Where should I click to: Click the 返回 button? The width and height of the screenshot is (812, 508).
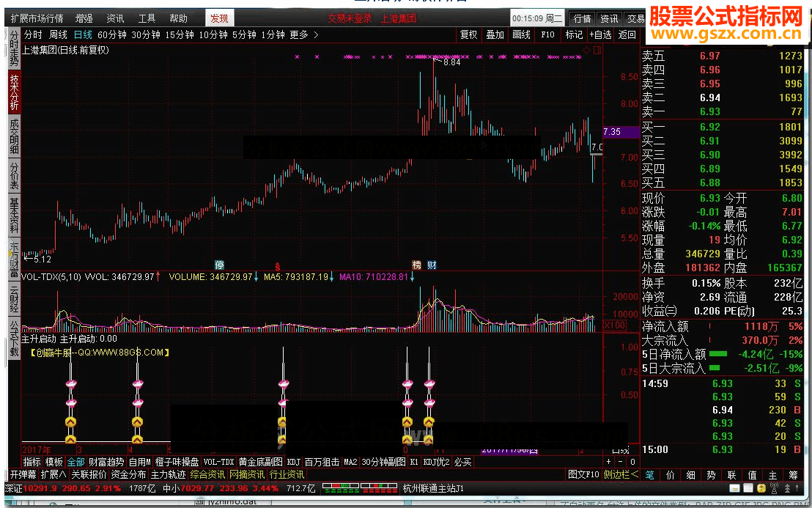point(627,34)
